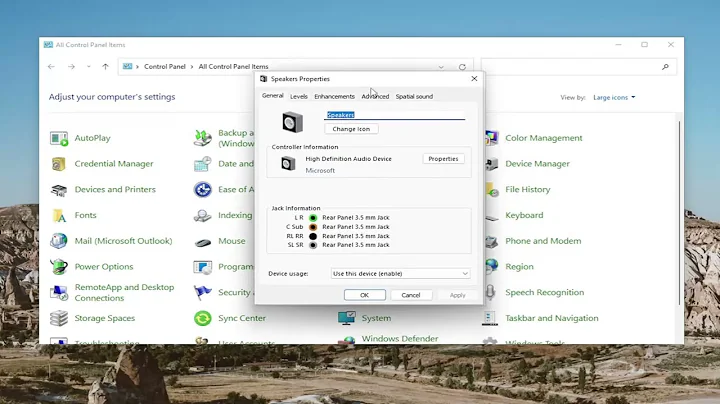Open Power Options icon

click(59, 267)
